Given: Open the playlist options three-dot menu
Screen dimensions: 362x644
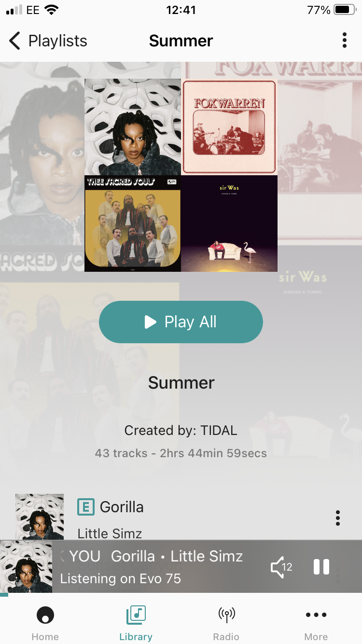Looking at the screenshot, I should (344, 41).
